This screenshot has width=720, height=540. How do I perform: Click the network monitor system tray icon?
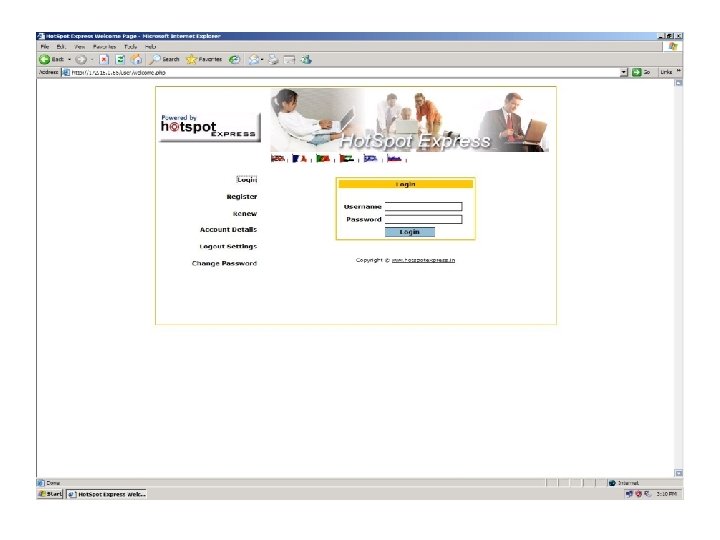629,494
